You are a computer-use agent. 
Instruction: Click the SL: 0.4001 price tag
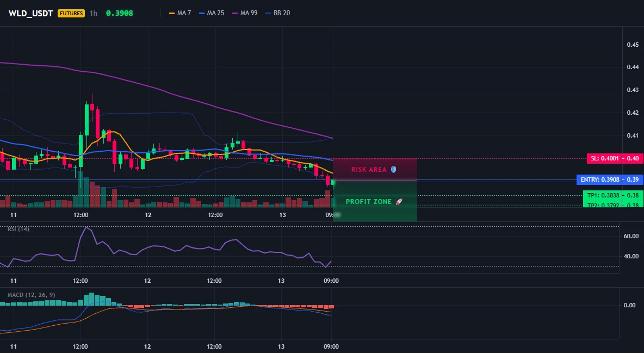pos(605,158)
